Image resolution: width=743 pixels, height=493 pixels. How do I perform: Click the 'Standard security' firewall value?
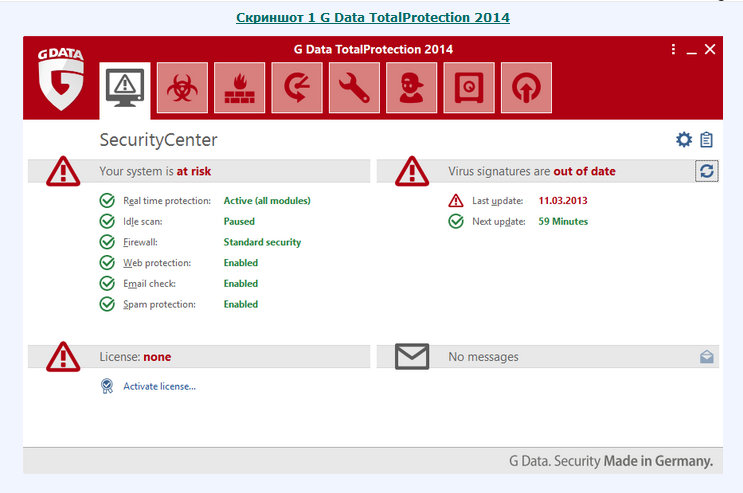[263, 242]
